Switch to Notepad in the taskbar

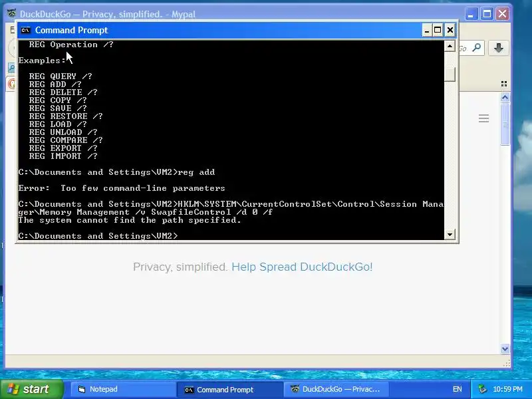click(122, 389)
